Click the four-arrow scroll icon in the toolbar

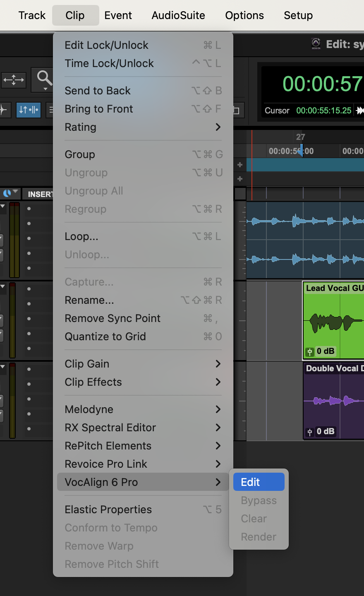point(14,80)
